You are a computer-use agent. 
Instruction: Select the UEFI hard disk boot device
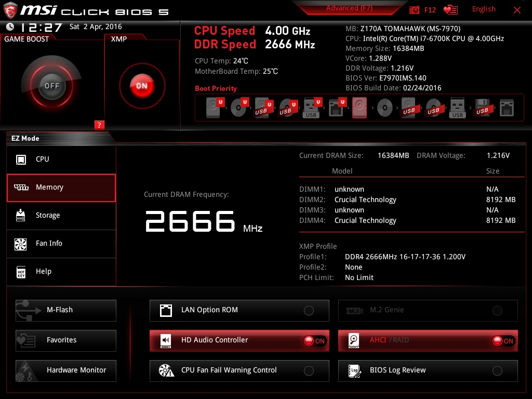[215, 107]
